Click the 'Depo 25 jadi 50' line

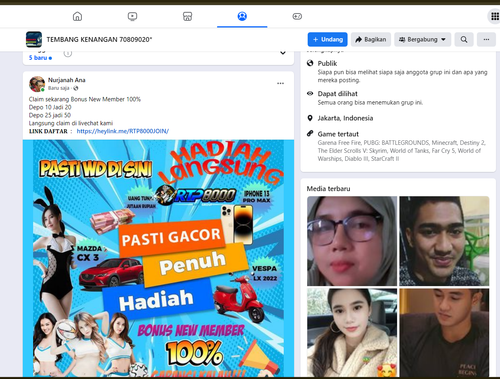(x=50, y=115)
